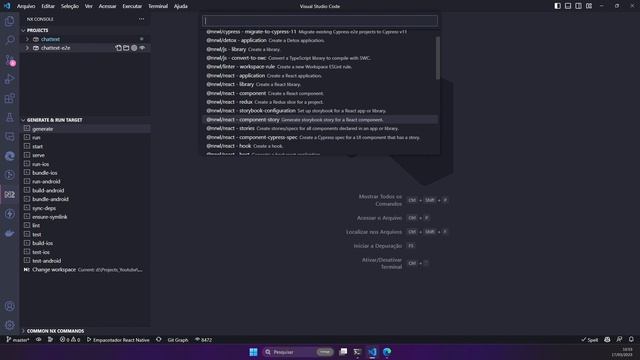The width and height of the screenshot is (640, 360).
Task: Select the lint target
Action: 85,225
